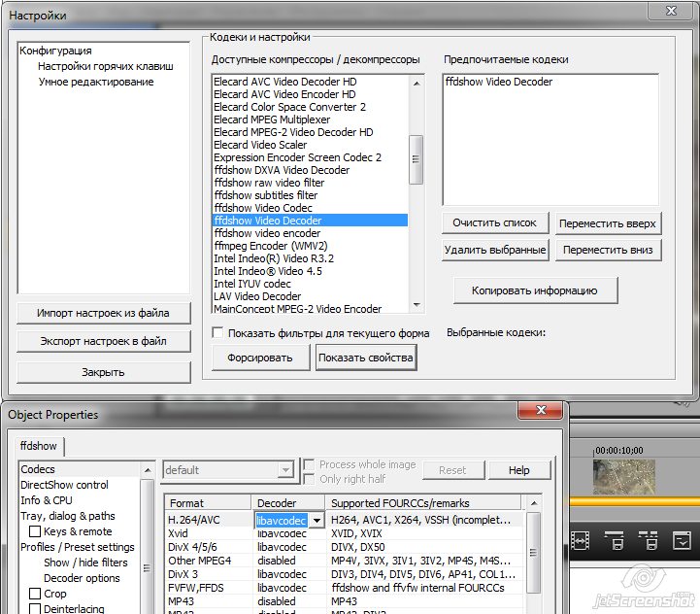Click the Decoder column header

click(288, 503)
